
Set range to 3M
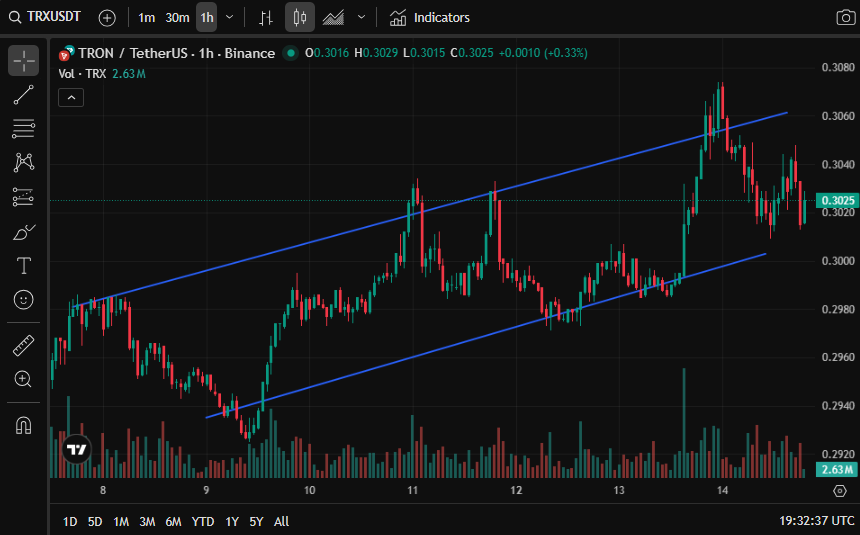146,521
